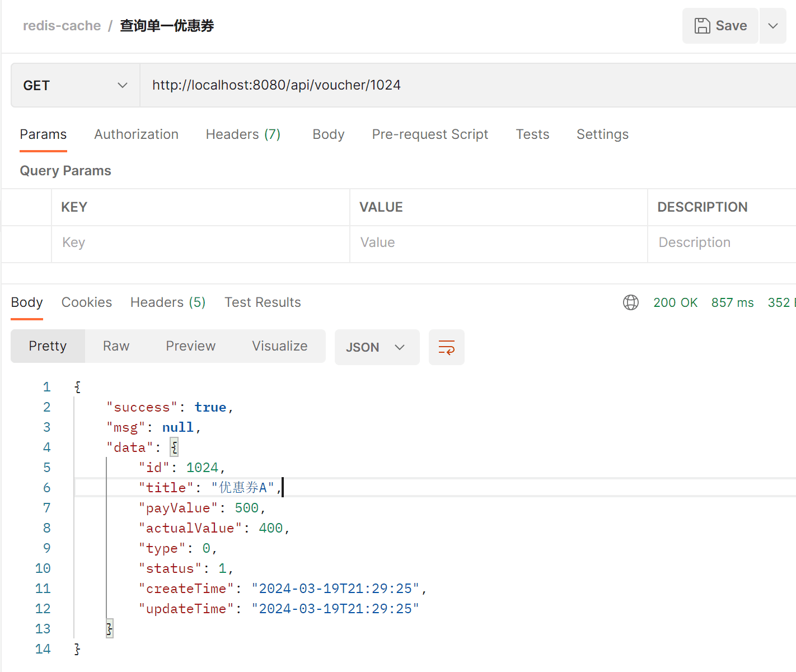
Task: Click the Save button
Action: pos(720,26)
